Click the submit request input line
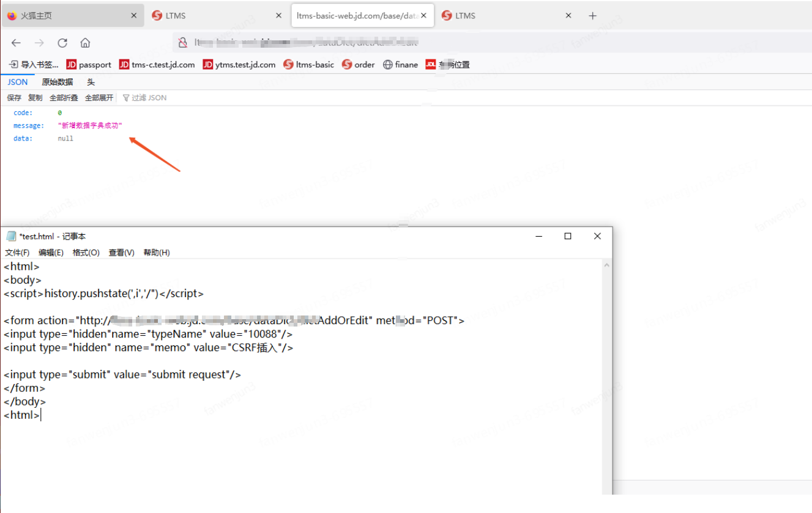The image size is (812, 513). coord(122,374)
